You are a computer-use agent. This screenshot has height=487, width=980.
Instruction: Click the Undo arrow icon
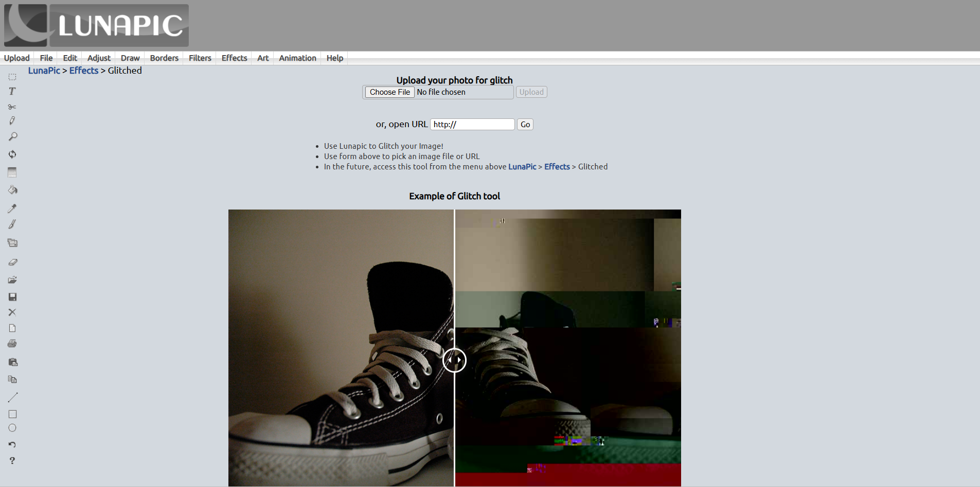[x=12, y=444]
